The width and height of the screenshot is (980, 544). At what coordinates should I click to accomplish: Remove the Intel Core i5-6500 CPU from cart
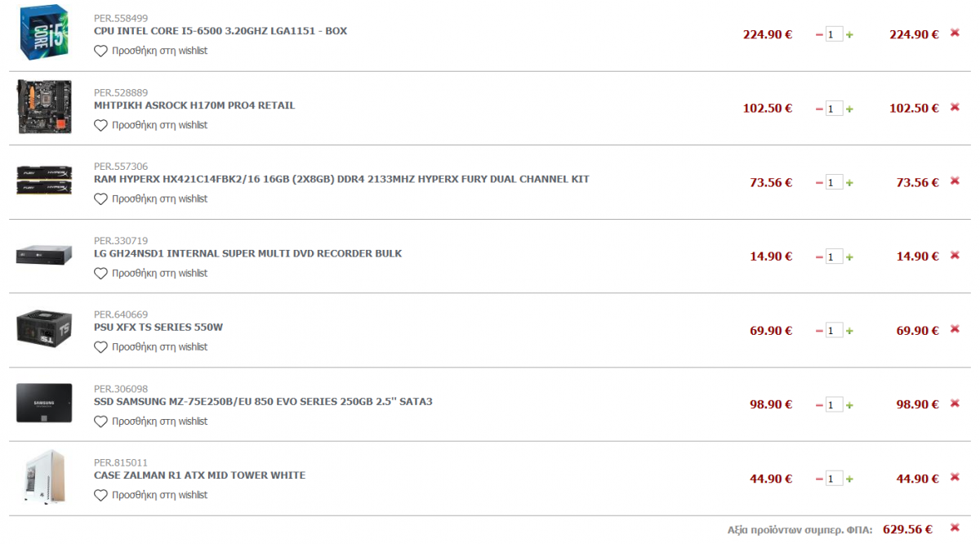pyautogui.click(x=955, y=33)
